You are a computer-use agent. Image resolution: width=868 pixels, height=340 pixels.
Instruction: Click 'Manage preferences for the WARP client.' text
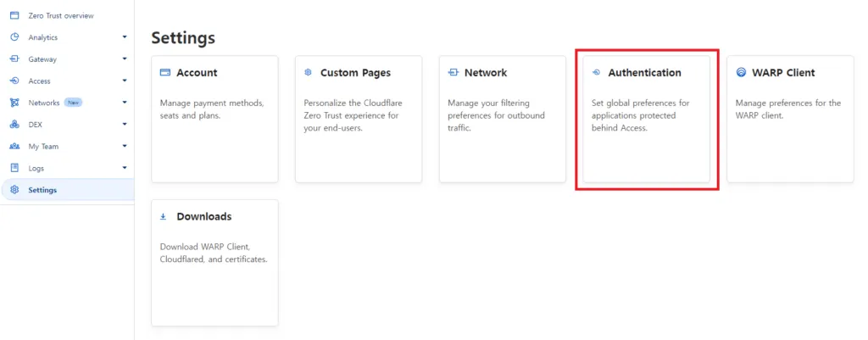(788, 109)
